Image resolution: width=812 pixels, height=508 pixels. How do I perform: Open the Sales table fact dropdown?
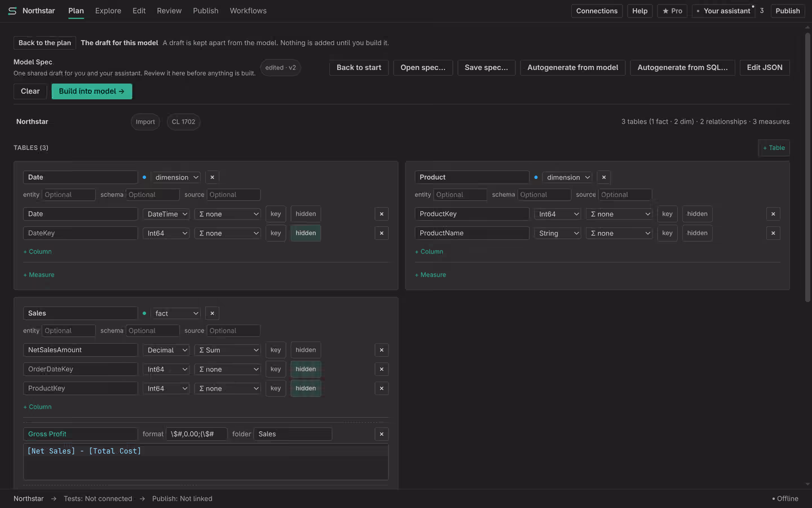click(175, 313)
